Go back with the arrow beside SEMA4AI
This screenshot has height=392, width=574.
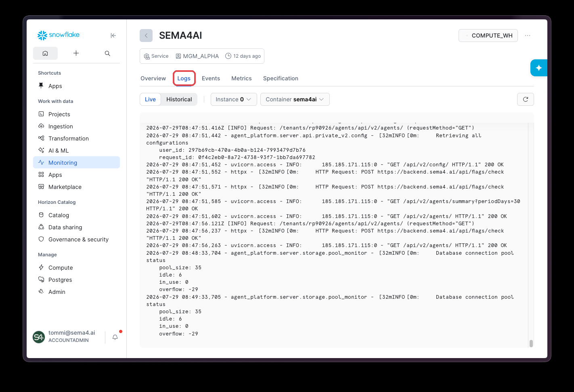pyautogui.click(x=146, y=36)
